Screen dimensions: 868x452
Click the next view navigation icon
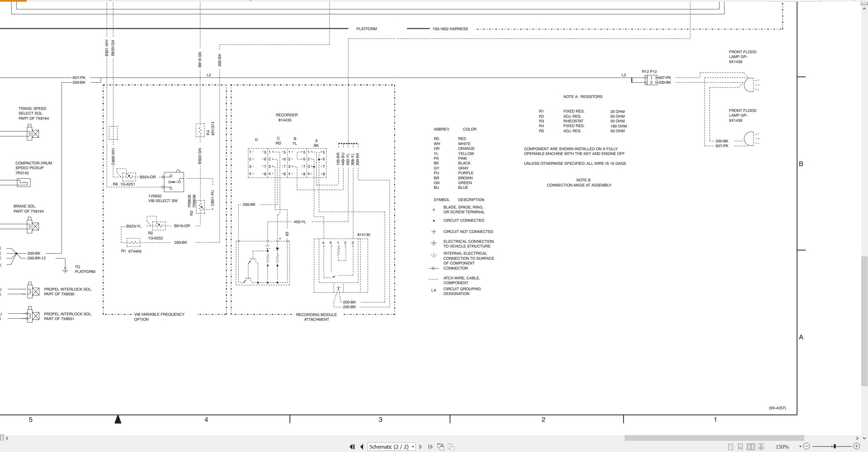tap(451, 447)
